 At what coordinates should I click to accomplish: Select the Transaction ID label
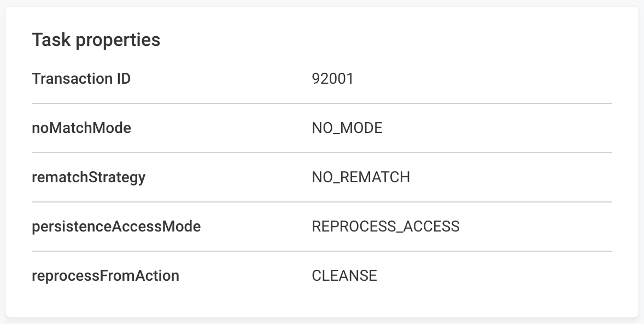tap(81, 78)
